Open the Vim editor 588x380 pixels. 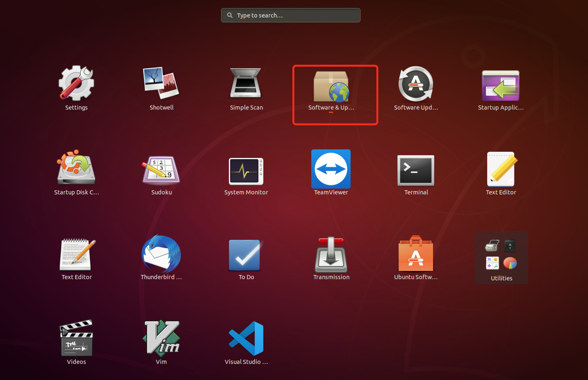[161, 339]
